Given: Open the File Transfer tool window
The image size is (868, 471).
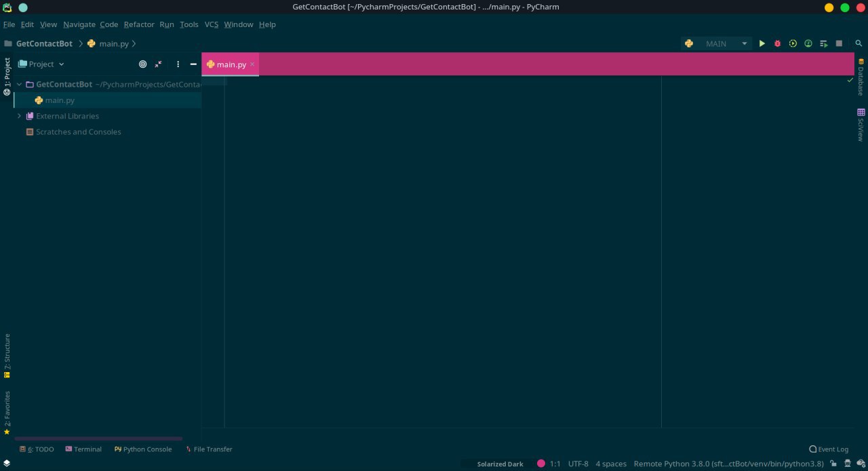Looking at the screenshot, I should click(x=209, y=449).
